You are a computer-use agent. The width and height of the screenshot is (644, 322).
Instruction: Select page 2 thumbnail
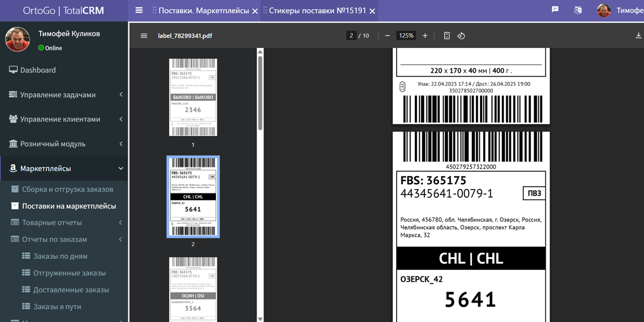pos(193,197)
